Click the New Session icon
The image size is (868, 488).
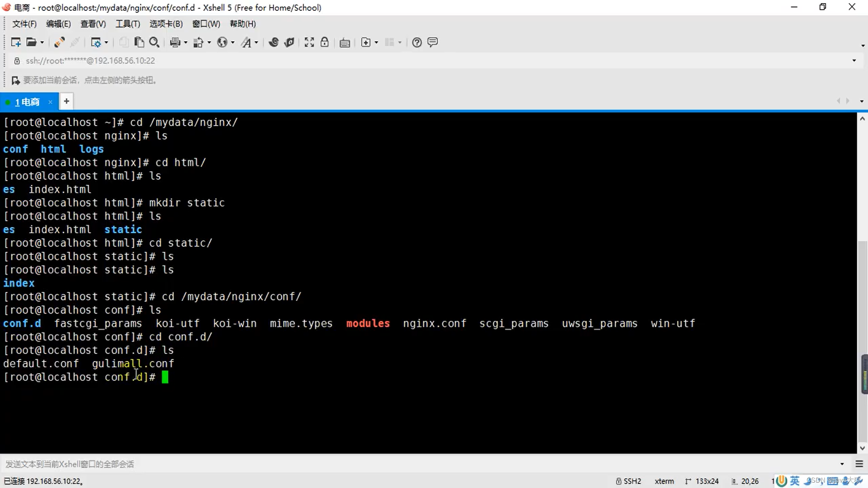coord(16,42)
